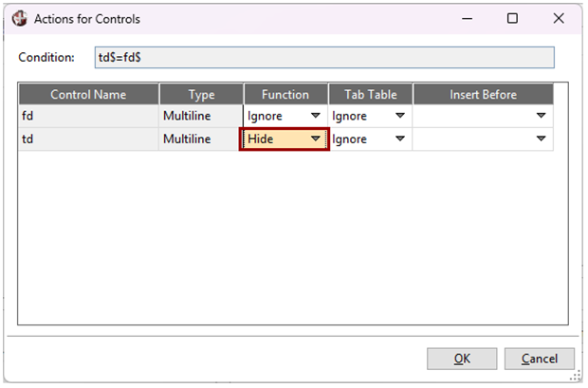Screen dimensions: 588x388
Task: Click the Condition input field
Action: point(323,58)
